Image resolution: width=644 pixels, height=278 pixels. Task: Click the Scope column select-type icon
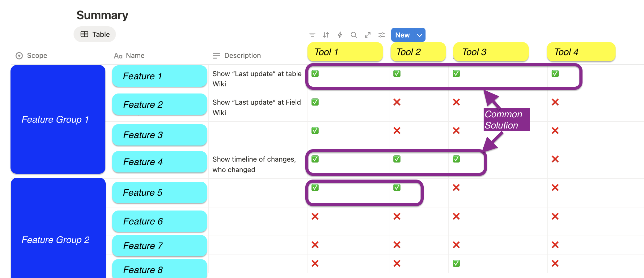(19, 56)
